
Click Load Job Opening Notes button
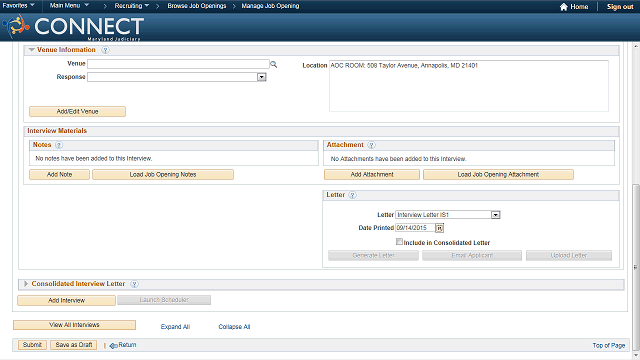(x=163, y=175)
